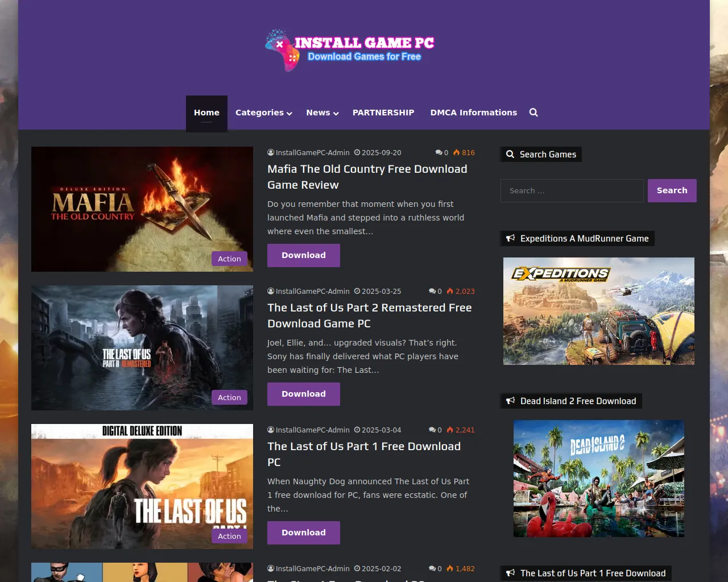
Task: Click magnifier icon in Search Games heading
Action: 510,154
